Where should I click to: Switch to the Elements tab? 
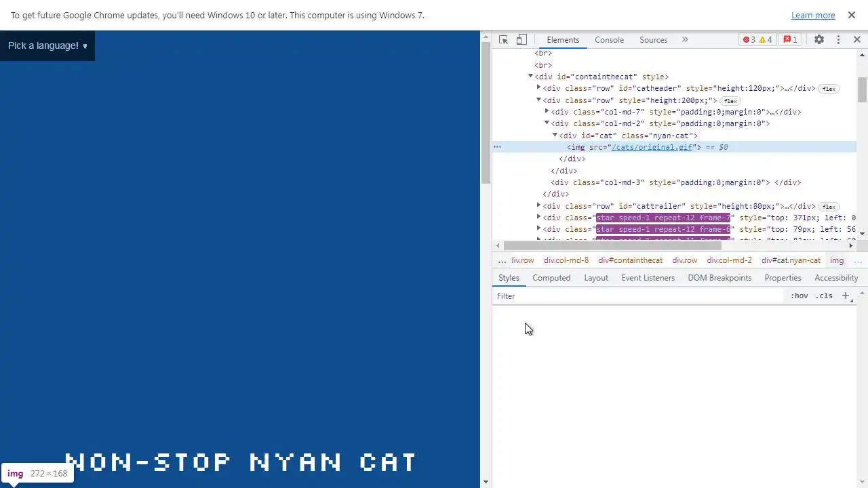click(x=563, y=40)
